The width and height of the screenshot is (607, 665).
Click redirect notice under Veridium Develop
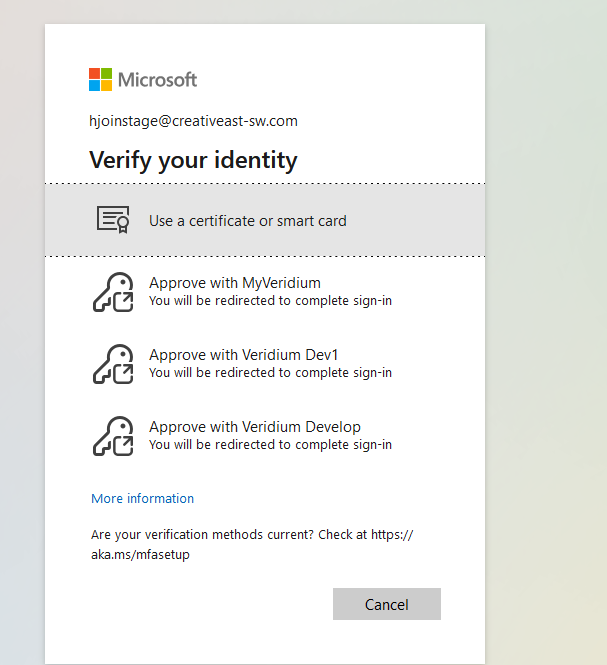[270, 445]
